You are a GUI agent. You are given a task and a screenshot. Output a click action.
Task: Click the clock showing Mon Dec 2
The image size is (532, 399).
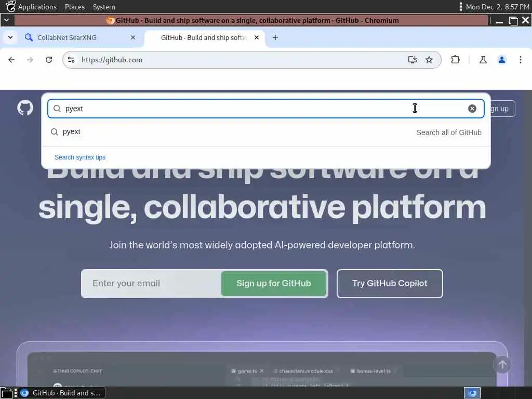pos(497,7)
